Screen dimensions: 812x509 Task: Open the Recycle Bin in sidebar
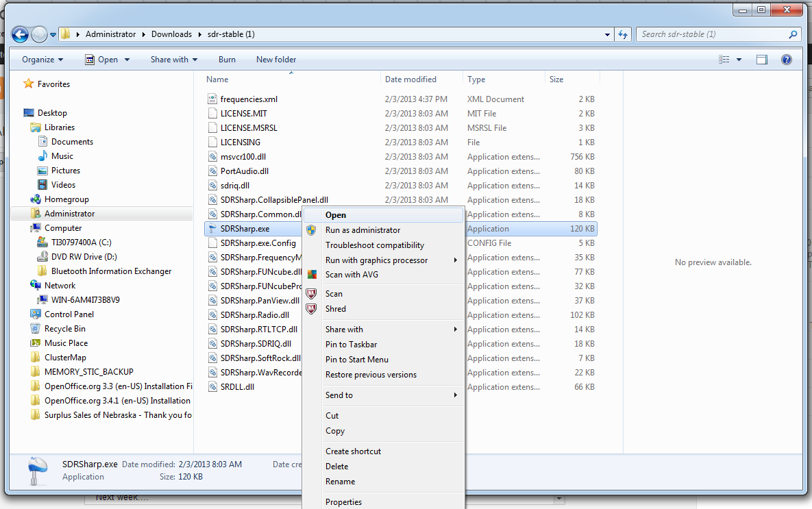click(64, 329)
